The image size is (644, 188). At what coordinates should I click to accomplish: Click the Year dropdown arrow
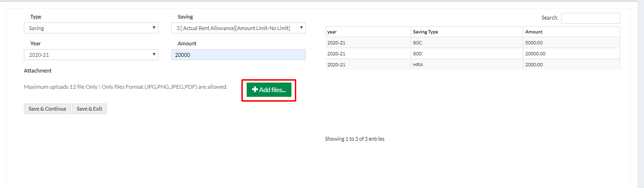pos(154,54)
